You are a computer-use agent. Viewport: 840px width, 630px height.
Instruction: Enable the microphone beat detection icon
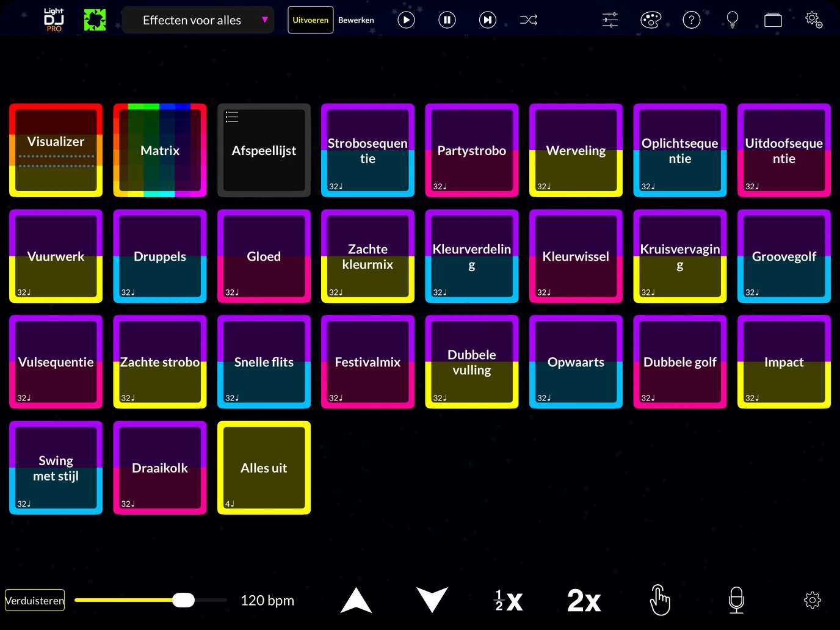click(736, 600)
